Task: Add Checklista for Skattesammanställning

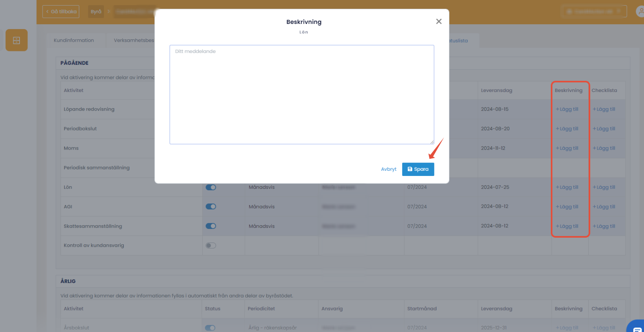Action: (604, 226)
